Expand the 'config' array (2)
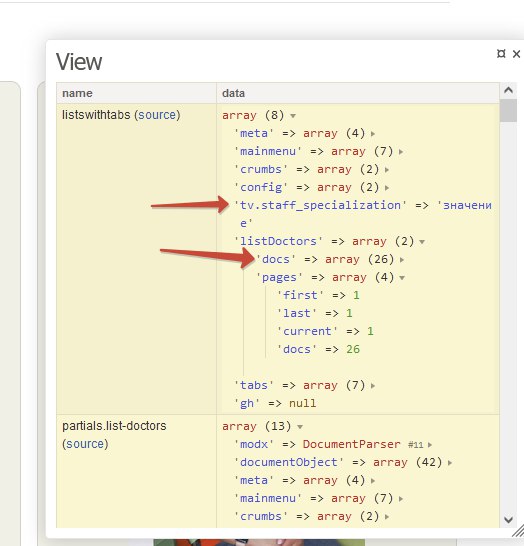 tap(387, 188)
